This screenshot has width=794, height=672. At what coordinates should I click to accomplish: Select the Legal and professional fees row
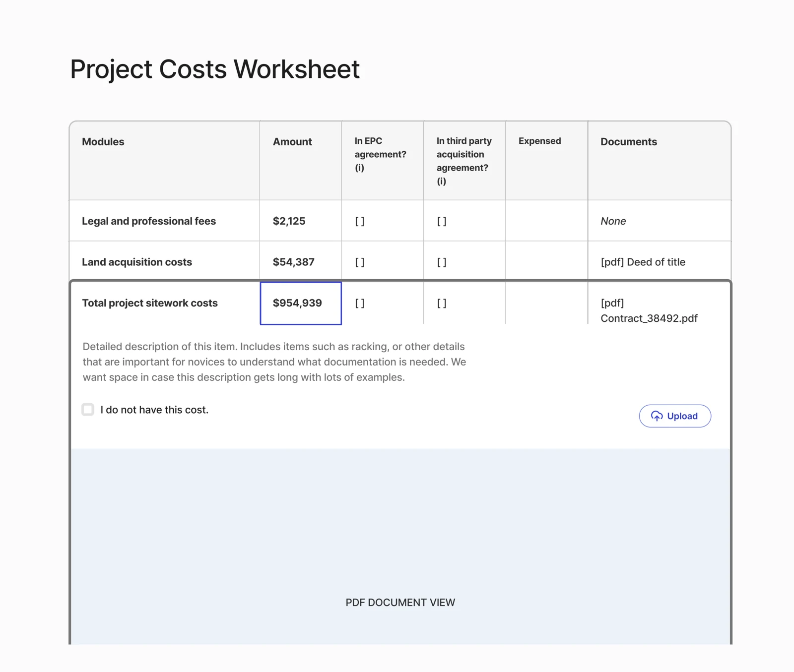pos(400,221)
